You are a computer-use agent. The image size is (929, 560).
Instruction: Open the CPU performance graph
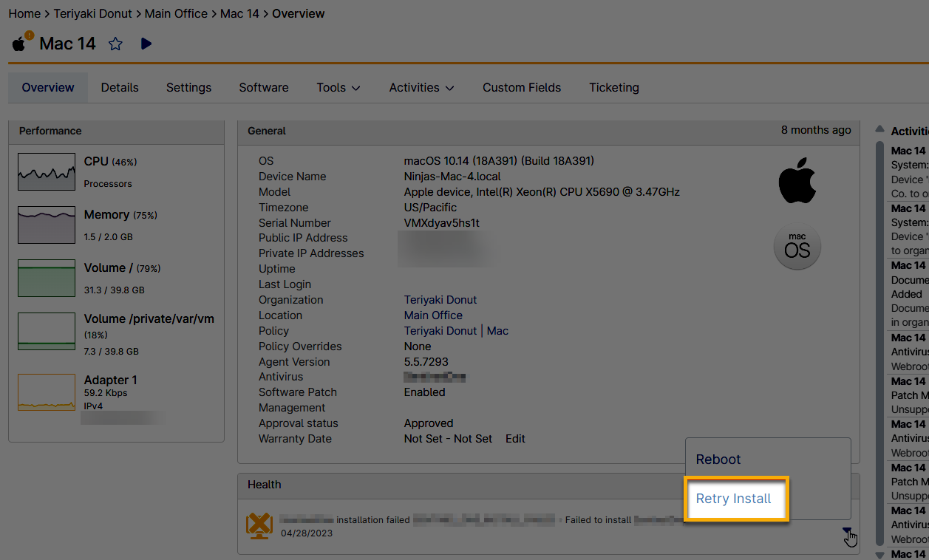point(47,172)
